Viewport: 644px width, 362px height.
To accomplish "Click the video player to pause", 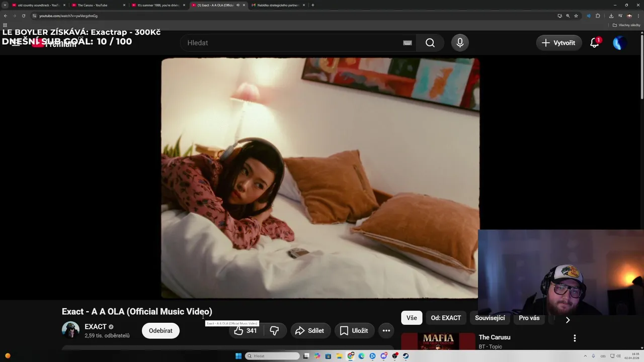I will pyautogui.click(x=320, y=178).
